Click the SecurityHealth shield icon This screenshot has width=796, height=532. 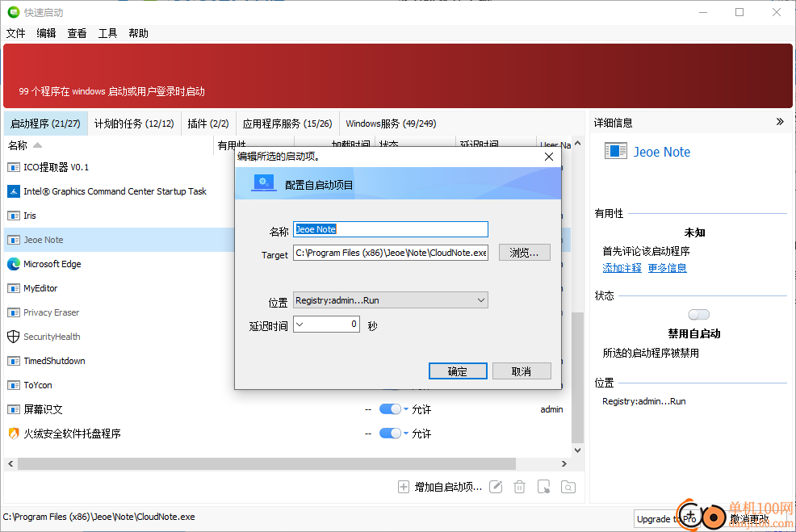click(14, 337)
